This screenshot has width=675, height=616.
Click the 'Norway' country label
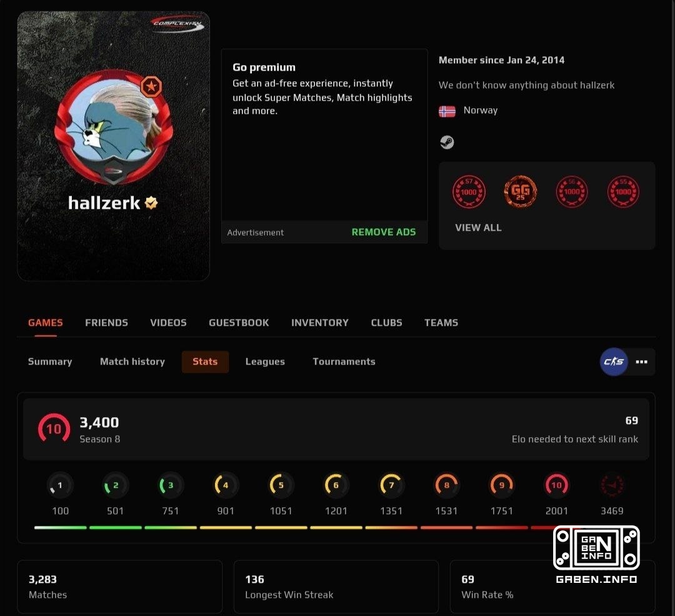coord(481,110)
